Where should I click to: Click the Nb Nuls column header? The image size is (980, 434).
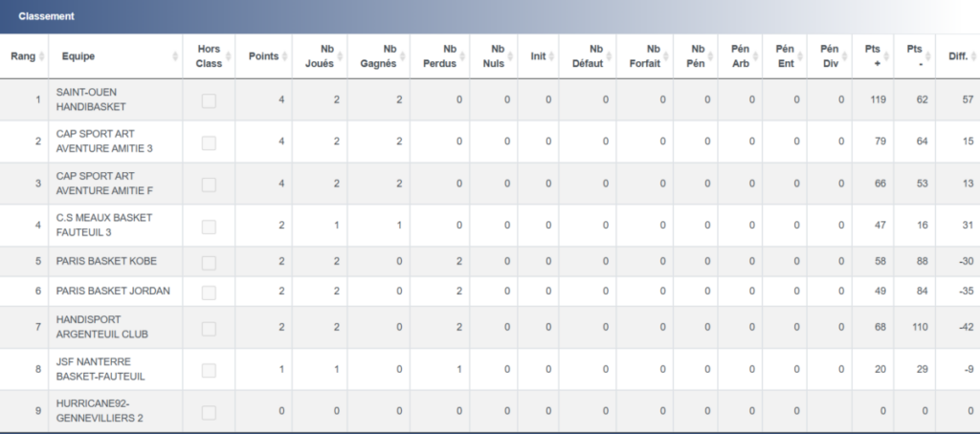pyautogui.click(x=497, y=56)
